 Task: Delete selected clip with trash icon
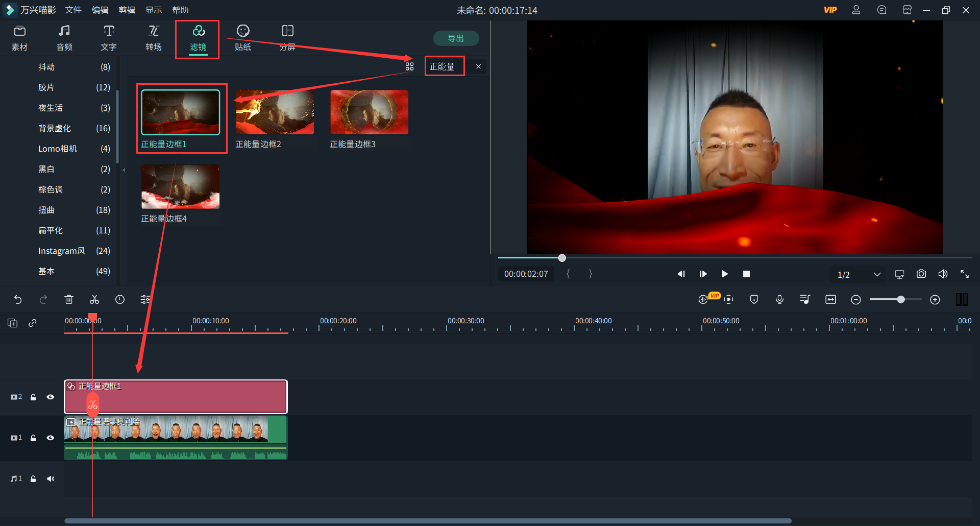(69, 300)
